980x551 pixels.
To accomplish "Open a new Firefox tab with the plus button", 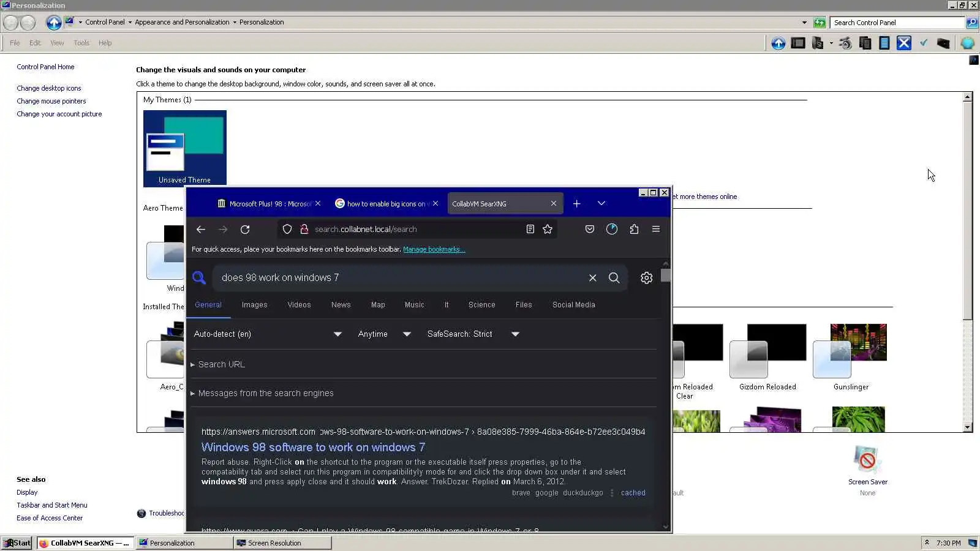I will pos(576,204).
